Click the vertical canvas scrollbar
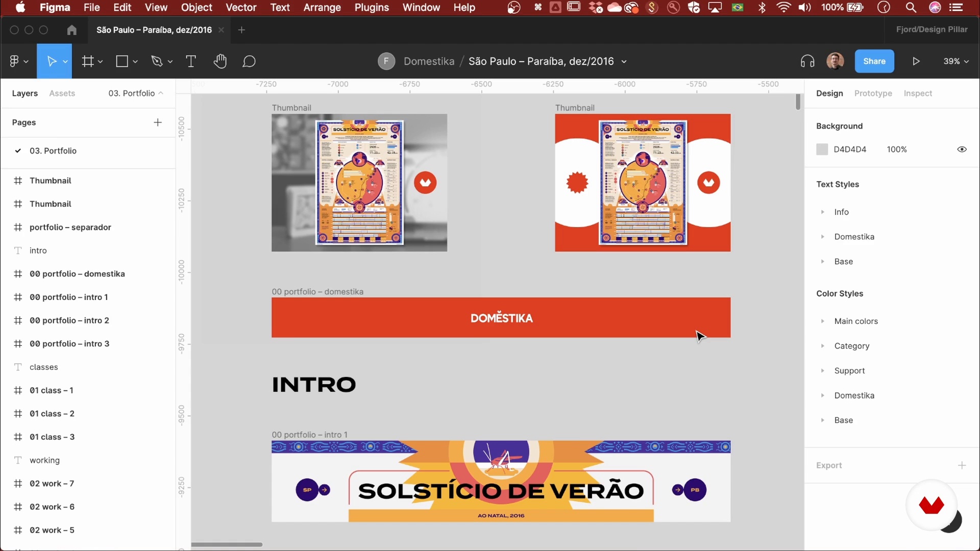Screen dimensions: 980x551 tap(798, 102)
